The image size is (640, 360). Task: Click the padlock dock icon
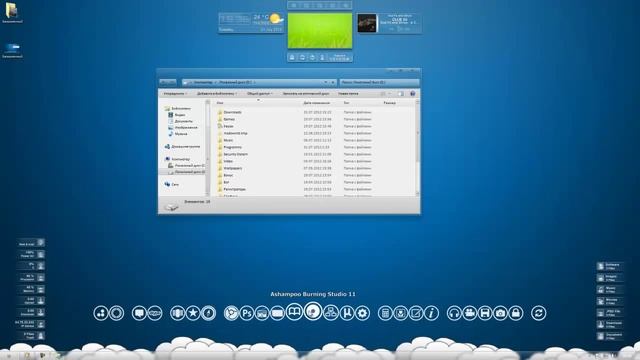[516, 313]
